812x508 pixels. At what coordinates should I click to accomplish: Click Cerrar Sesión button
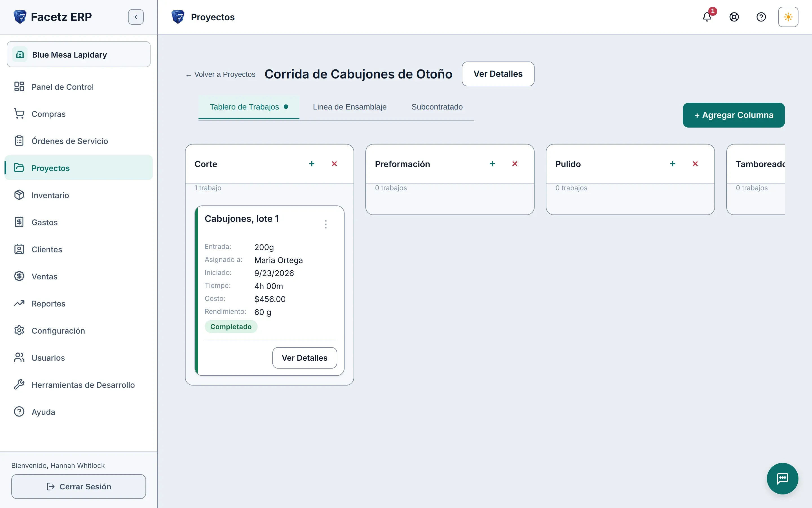click(78, 487)
